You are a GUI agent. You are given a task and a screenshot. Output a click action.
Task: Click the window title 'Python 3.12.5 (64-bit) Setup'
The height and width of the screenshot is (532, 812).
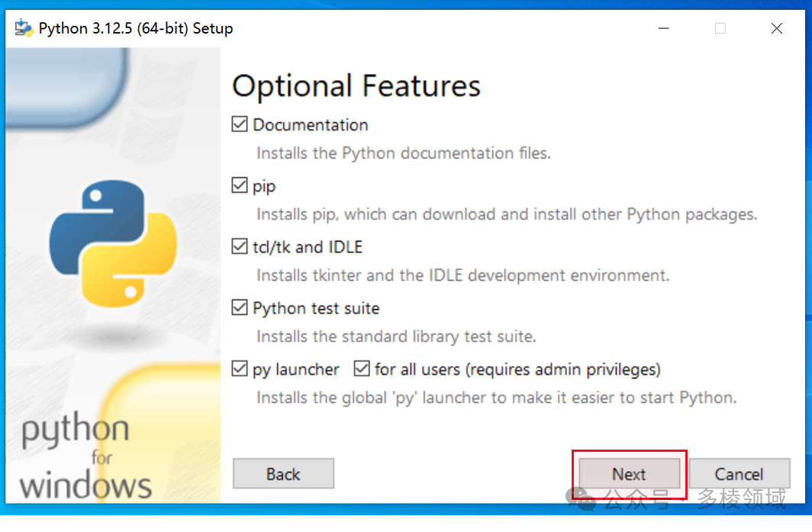tap(136, 28)
